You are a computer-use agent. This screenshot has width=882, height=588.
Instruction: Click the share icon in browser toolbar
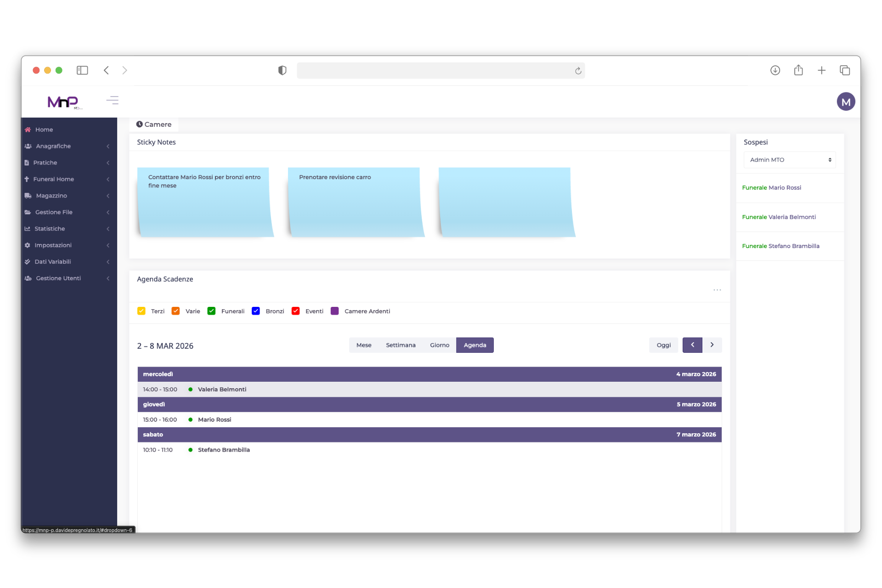click(x=798, y=70)
